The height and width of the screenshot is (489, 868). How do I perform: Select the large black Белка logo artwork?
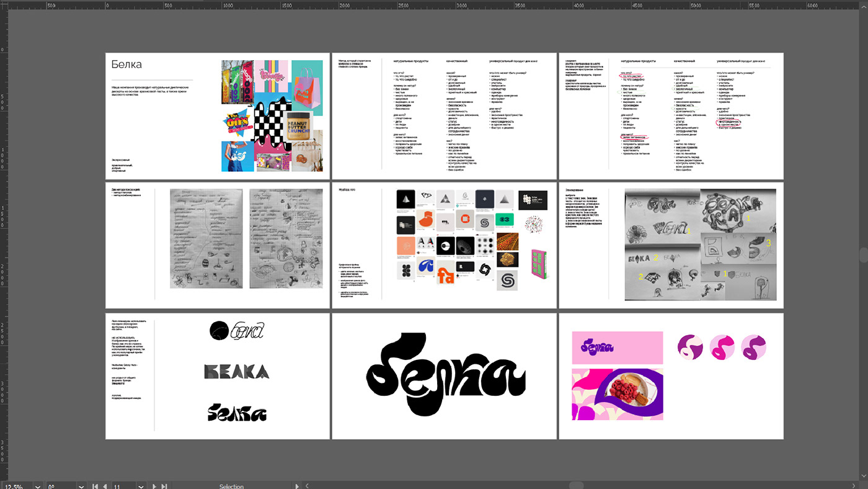446,374
